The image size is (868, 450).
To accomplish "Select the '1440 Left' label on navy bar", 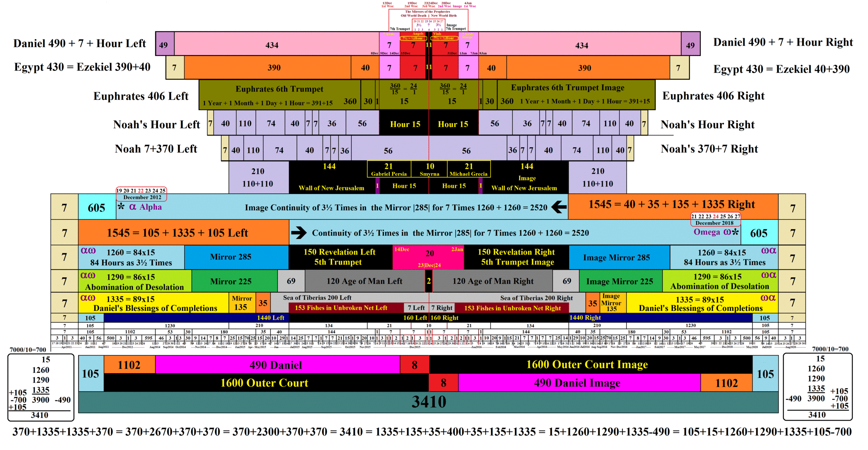I will 271,317.
